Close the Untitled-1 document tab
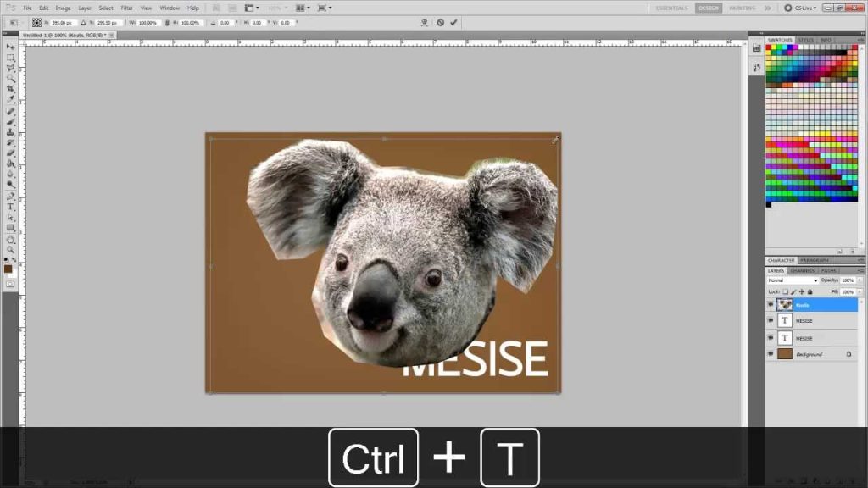This screenshot has height=488, width=868. point(112,35)
